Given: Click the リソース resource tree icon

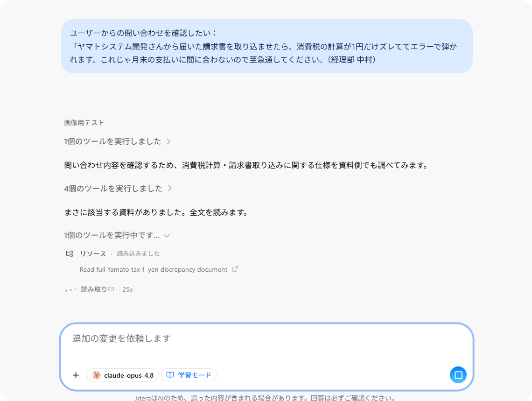Looking at the screenshot, I should click(x=70, y=253).
